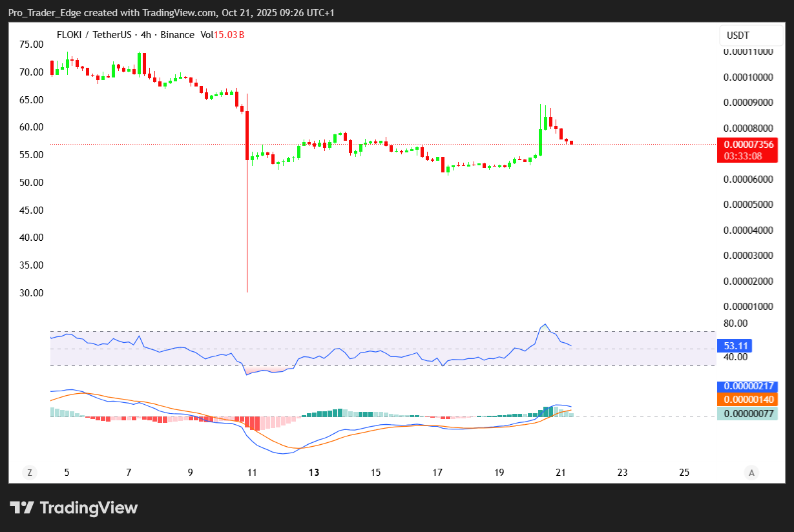The height and width of the screenshot is (532, 794).
Task: Click the tall green breakout candle near day 20
Action: pyautogui.click(x=540, y=142)
